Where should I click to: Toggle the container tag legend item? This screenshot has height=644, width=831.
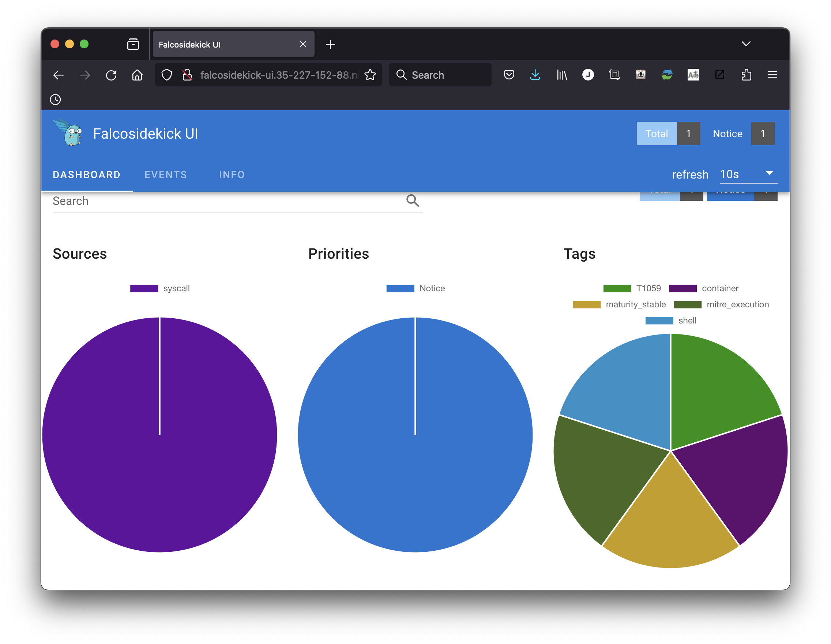704,288
